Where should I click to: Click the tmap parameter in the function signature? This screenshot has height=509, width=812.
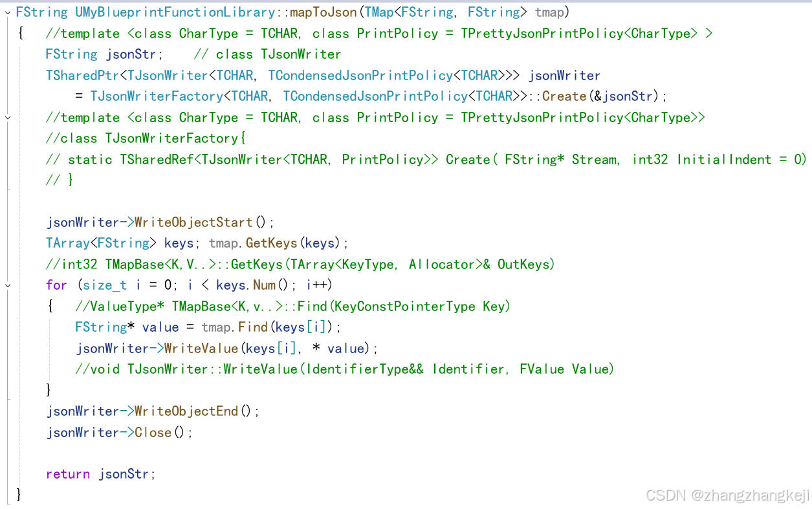549,12
